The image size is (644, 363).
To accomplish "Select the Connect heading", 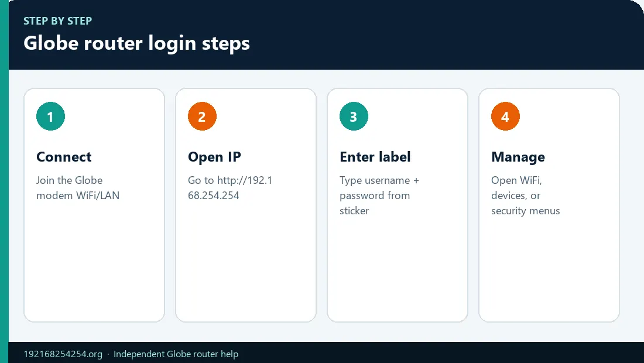I will pos(64,157).
